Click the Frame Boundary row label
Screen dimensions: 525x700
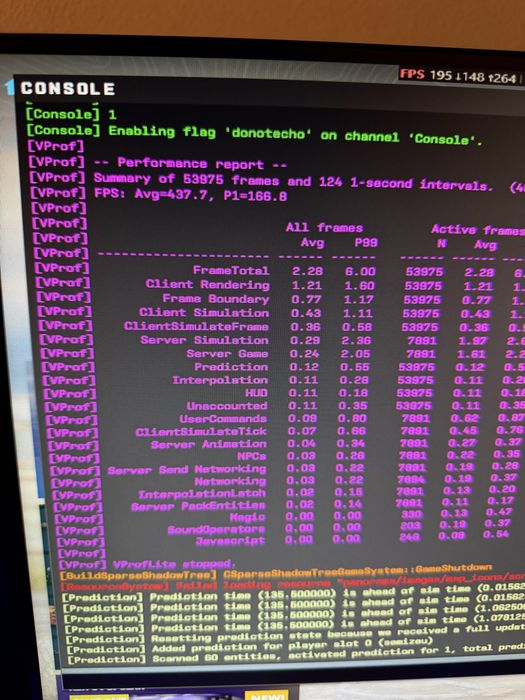click(x=216, y=298)
